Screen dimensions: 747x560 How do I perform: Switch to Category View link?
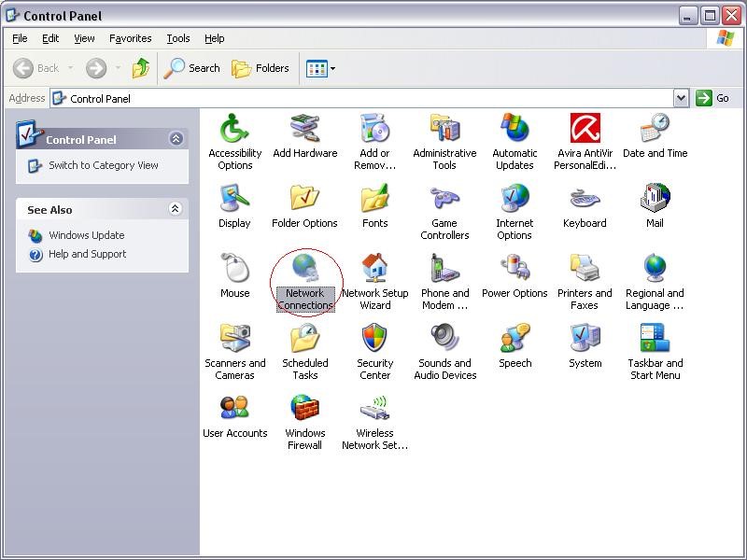[x=103, y=165]
